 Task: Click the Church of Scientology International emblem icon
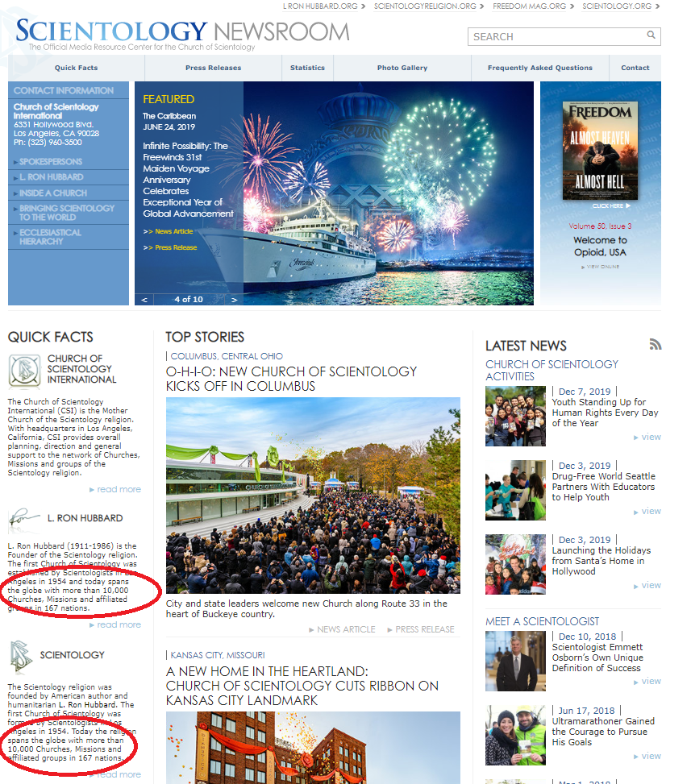pos(24,371)
